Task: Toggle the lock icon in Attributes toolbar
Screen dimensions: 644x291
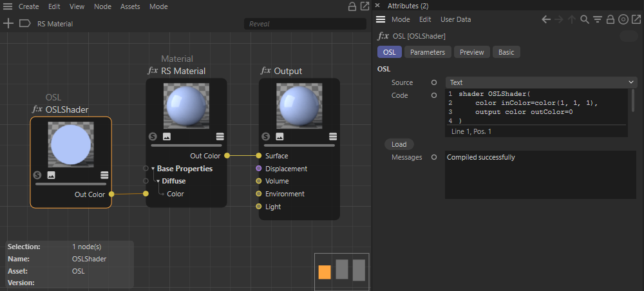Action: tap(610, 19)
